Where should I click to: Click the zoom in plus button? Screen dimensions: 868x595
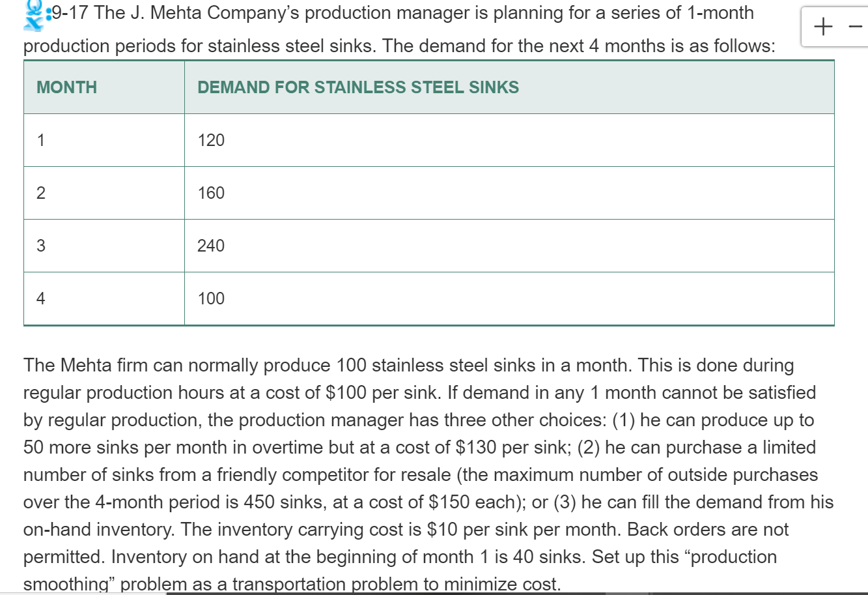(823, 27)
